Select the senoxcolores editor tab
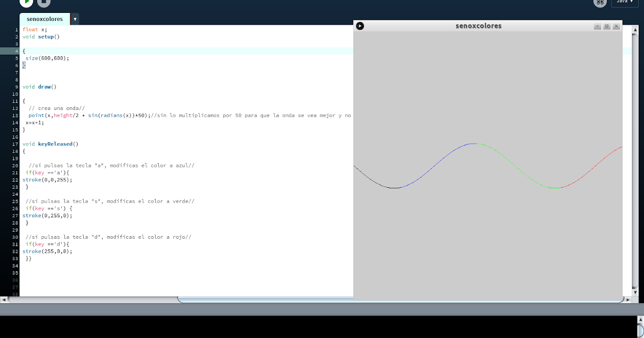This screenshot has height=338, width=644. pos(44,18)
